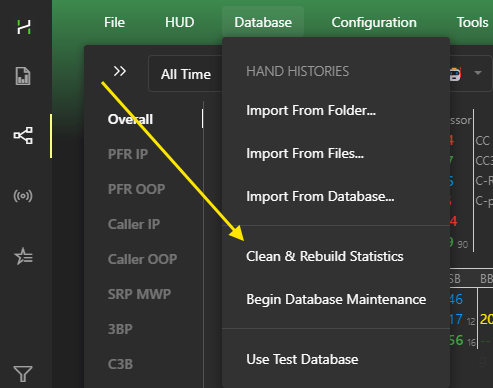This screenshot has height=388, width=493.
Task: Select the Overall tab
Action: (x=130, y=119)
